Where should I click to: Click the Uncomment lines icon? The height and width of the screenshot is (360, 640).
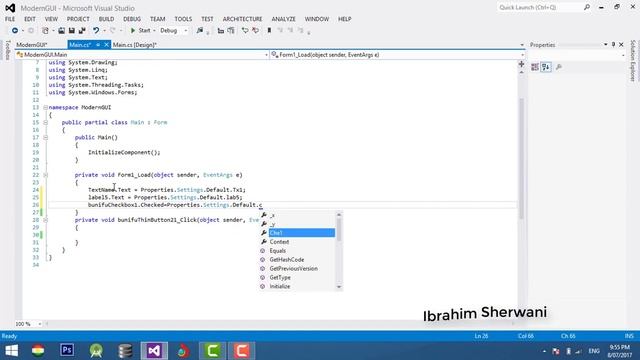[255, 31]
